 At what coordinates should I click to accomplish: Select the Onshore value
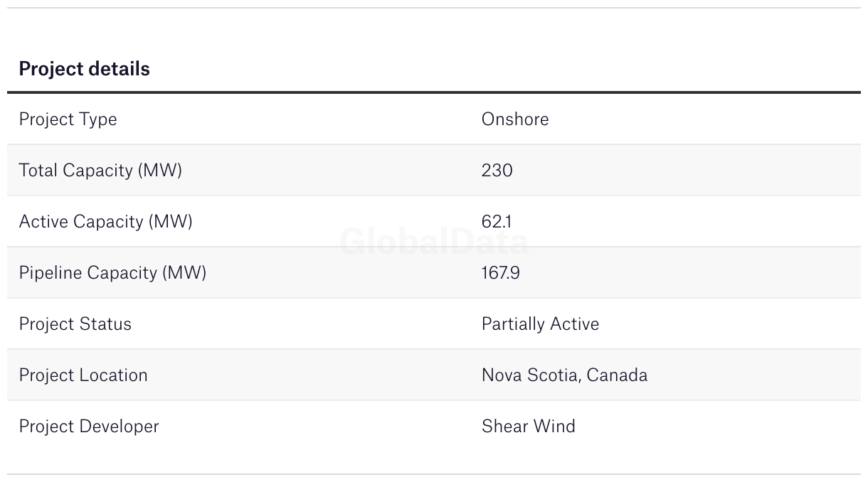515,119
